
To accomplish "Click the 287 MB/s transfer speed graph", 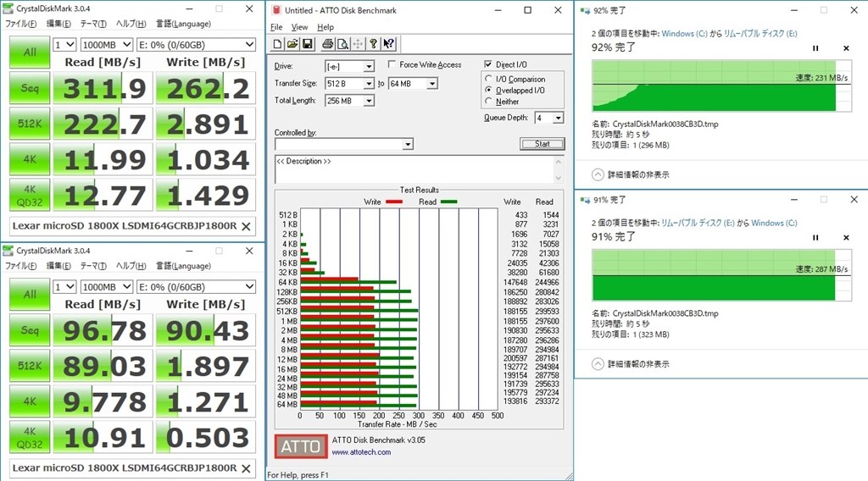I will pyautogui.click(x=721, y=274).
